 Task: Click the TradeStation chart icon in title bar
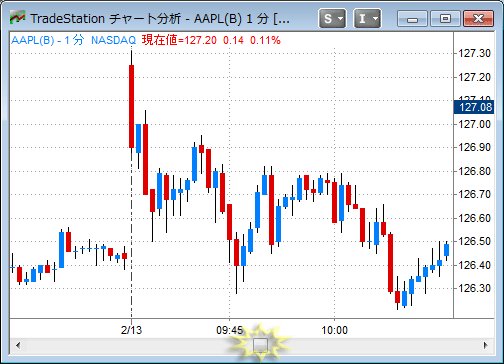17,18
